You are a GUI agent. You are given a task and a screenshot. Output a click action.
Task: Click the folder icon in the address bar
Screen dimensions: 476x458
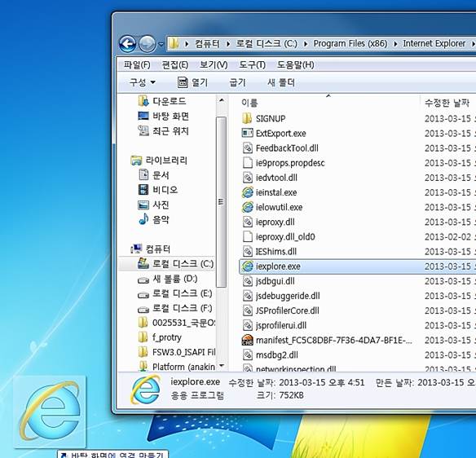click(x=174, y=44)
